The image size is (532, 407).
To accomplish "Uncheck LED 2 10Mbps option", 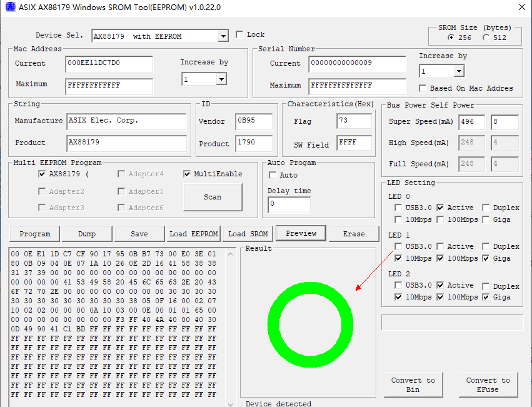I will point(398,298).
